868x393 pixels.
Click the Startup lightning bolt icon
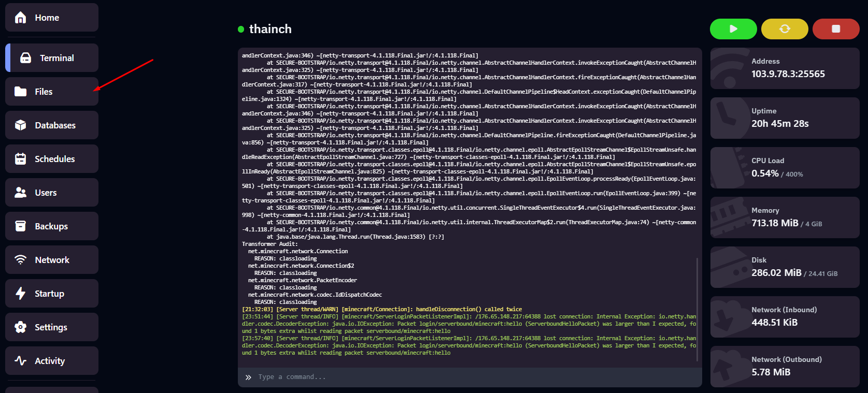pos(21,294)
